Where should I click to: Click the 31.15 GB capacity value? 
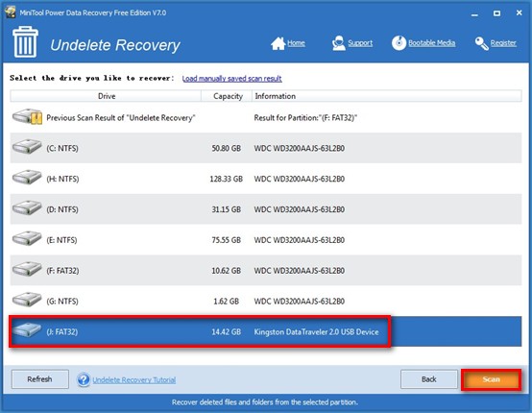[227, 209]
